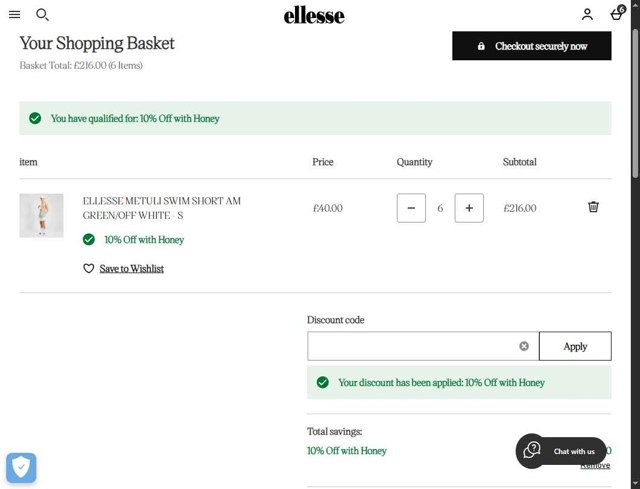Open the basket icon showing 6 items
640x489 pixels.
point(617,13)
